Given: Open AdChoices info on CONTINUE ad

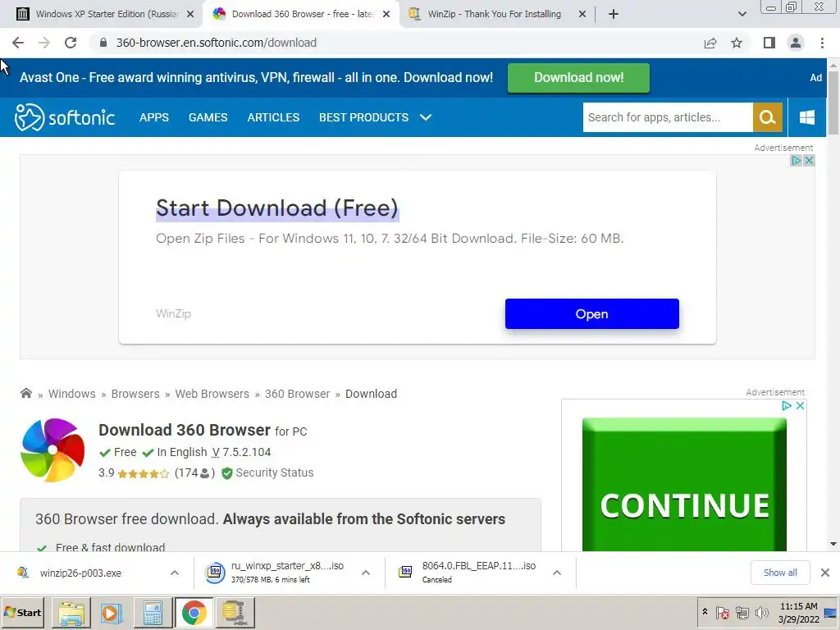Looking at the screenshot, I should [787, 405].
